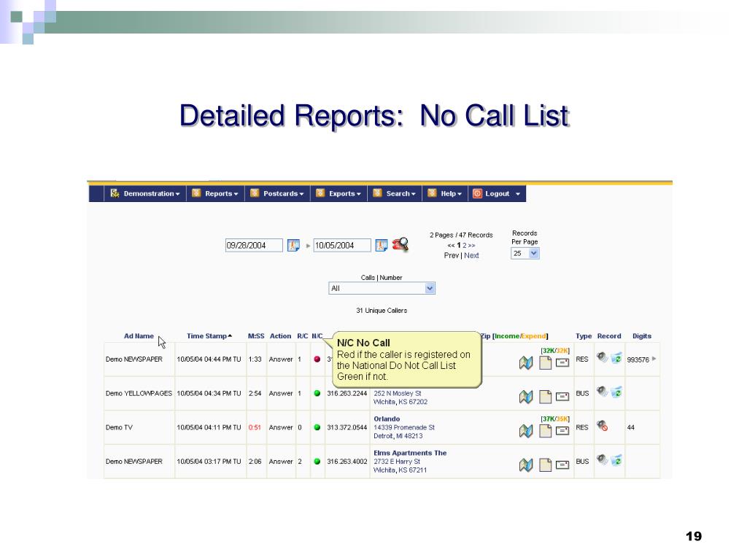Click the Logout menu item
Viewport: 747px width, 560px height.
(x=497, y=193)
